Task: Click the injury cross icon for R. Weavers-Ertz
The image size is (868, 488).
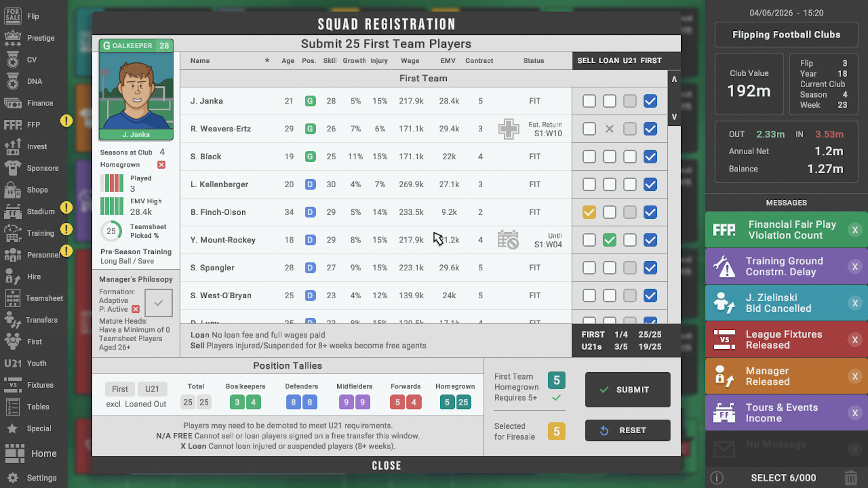Action: coord(509,129)
